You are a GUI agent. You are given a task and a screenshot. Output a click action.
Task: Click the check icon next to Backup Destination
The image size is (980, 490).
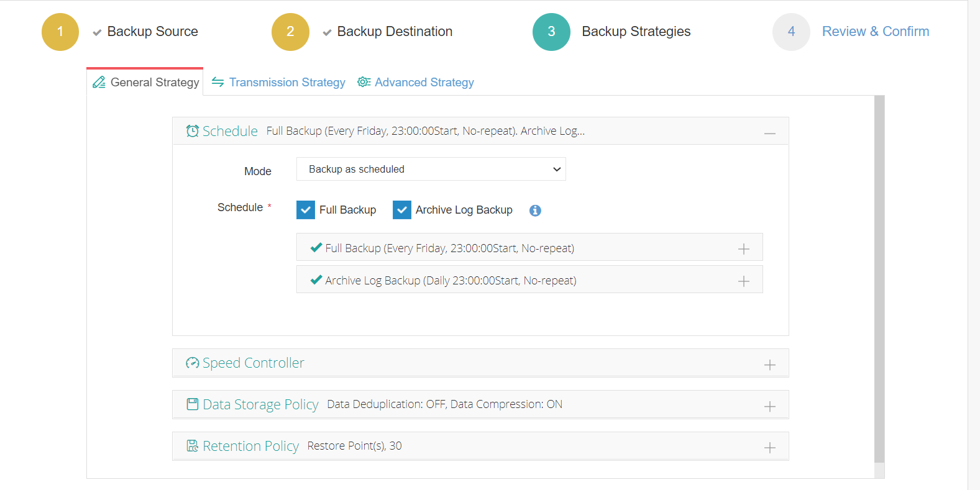pos(327,33)
